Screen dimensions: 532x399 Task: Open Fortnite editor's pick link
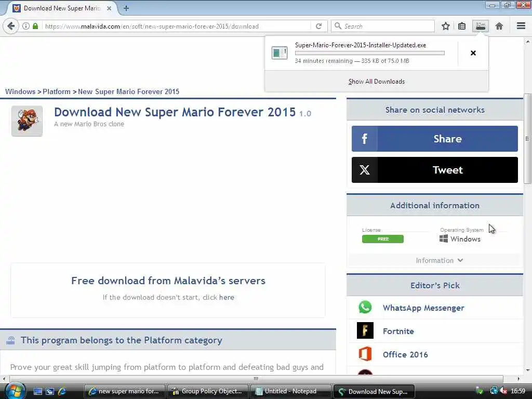(x=398, y=331)
